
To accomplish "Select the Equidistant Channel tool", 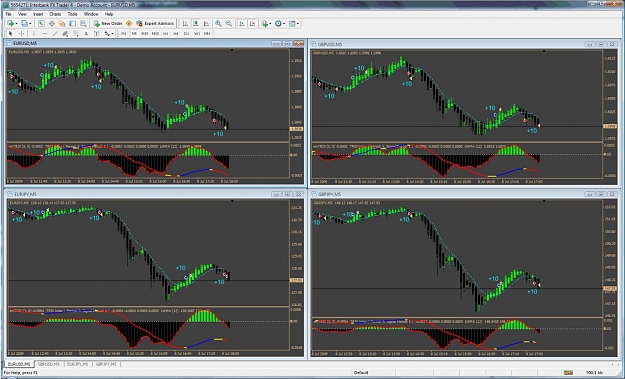I will [x=65, y=33].
